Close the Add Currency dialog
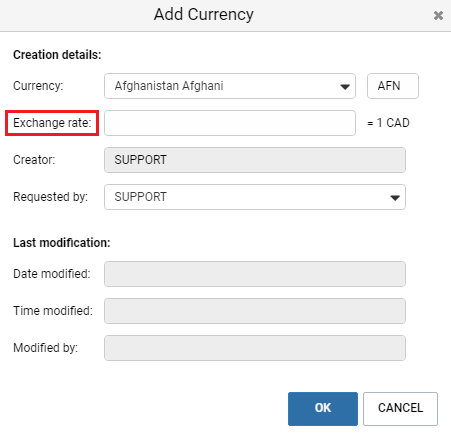 point(438,15)
